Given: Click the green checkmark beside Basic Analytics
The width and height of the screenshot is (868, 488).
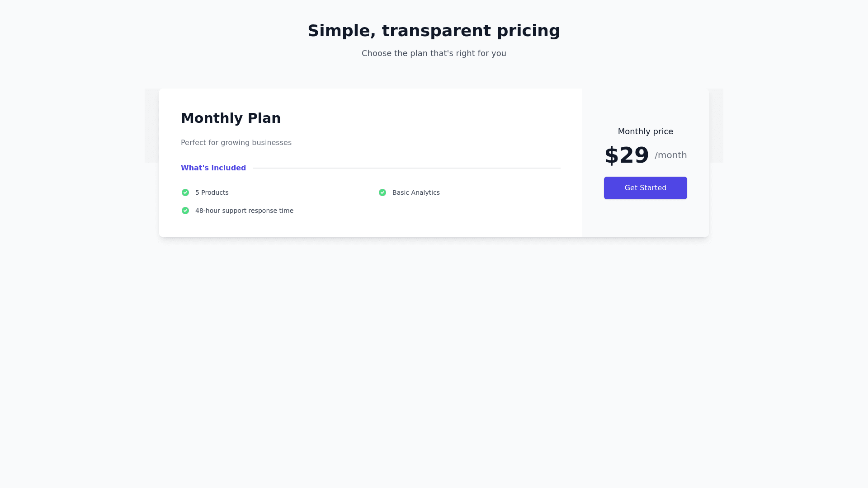Looking at the screenshot, I should click(x=382, y=192).
